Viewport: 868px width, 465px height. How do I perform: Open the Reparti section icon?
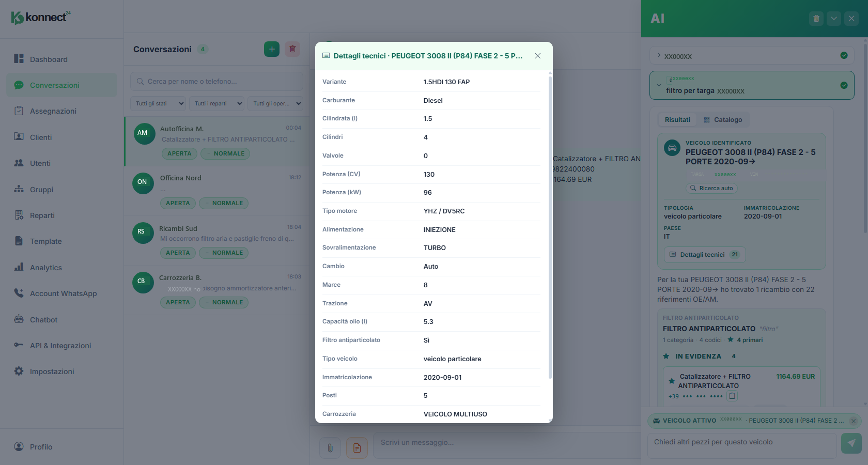19,215
